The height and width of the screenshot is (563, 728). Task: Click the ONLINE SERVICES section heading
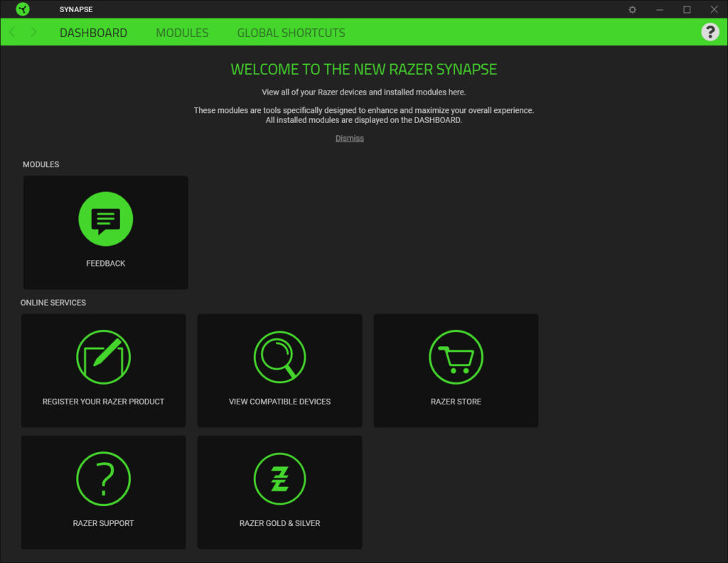pyautogui.click(x=53, y=303)
